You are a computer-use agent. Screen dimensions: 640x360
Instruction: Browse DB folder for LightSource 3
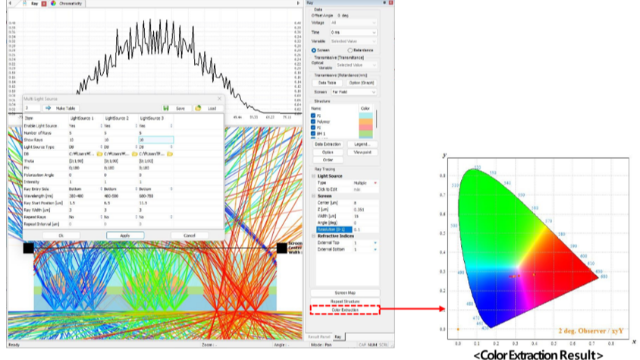[170, 154]
